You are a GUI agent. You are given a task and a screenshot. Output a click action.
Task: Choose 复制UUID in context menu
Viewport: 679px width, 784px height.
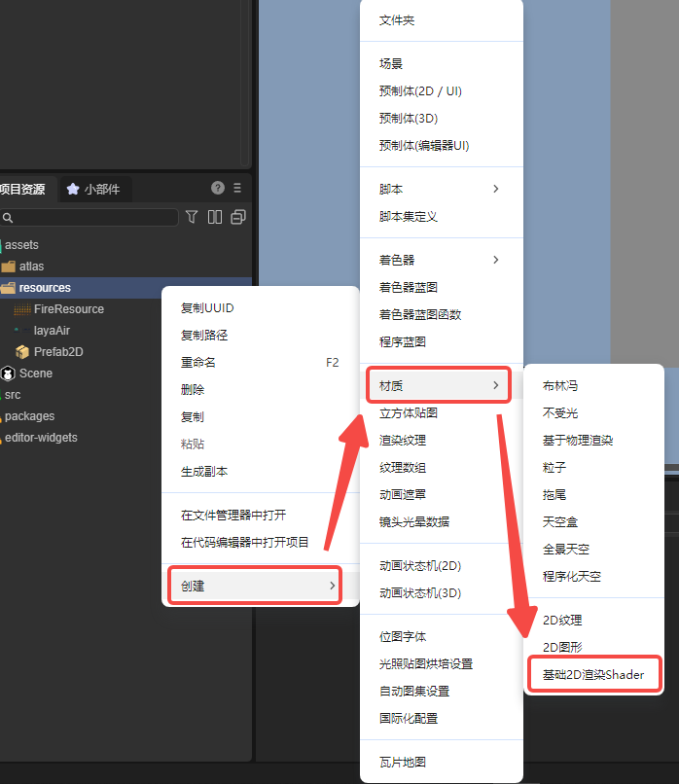207,308
